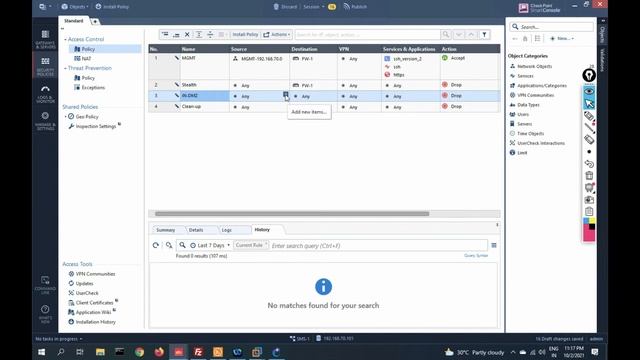Click rulebase filter funnel icon
The image size is (640, 360).
[484, 35]
